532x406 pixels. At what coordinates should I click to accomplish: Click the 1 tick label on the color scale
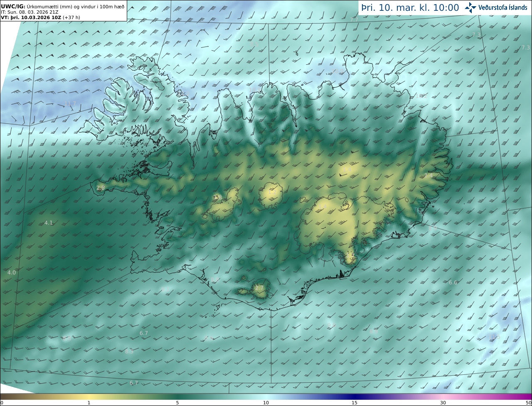[x=89, y=403]
